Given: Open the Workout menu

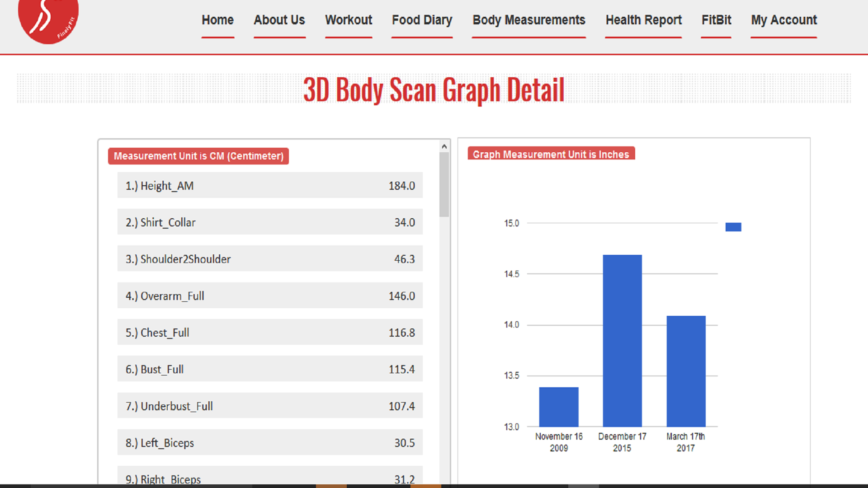Looking at the screenshot, I should pyautogui.click(x=348, y=20).
